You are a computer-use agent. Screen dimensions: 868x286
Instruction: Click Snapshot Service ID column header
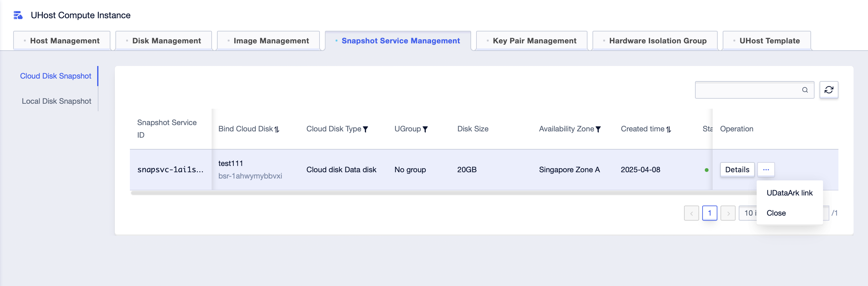pyautogui.click(x=167, y=129)
